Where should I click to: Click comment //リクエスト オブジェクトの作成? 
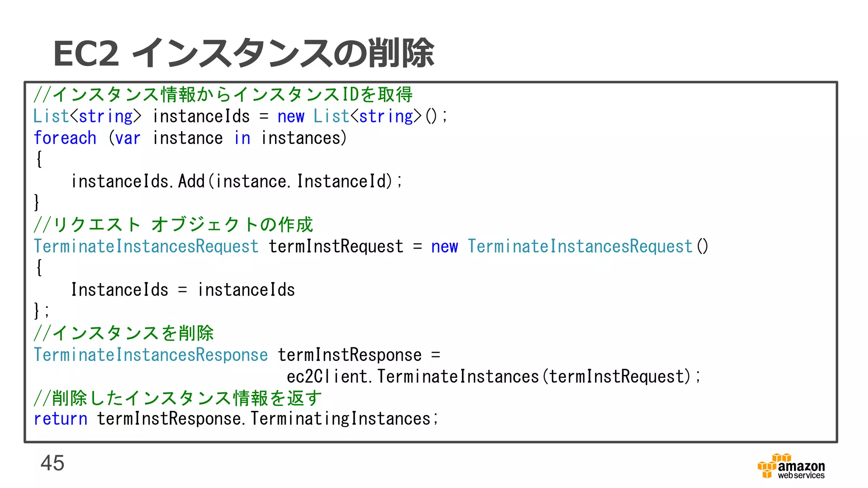173,225
